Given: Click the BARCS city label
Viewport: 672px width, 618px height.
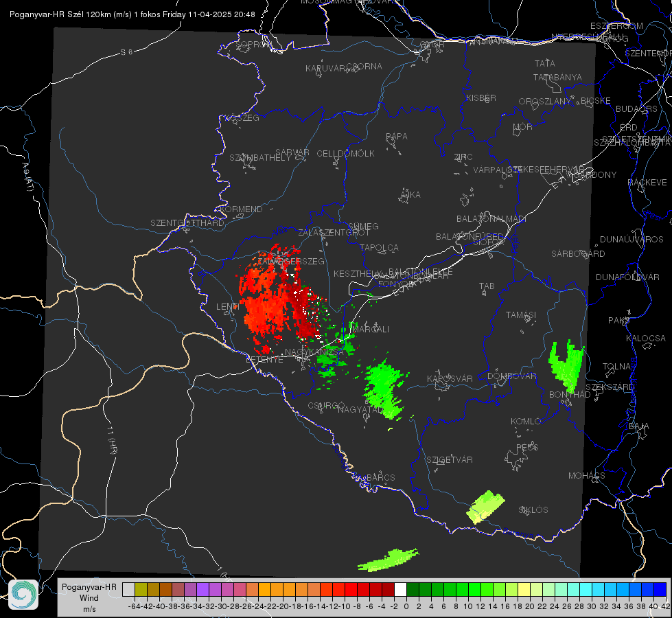Looking at the screenshot, I should pos(380,477).
